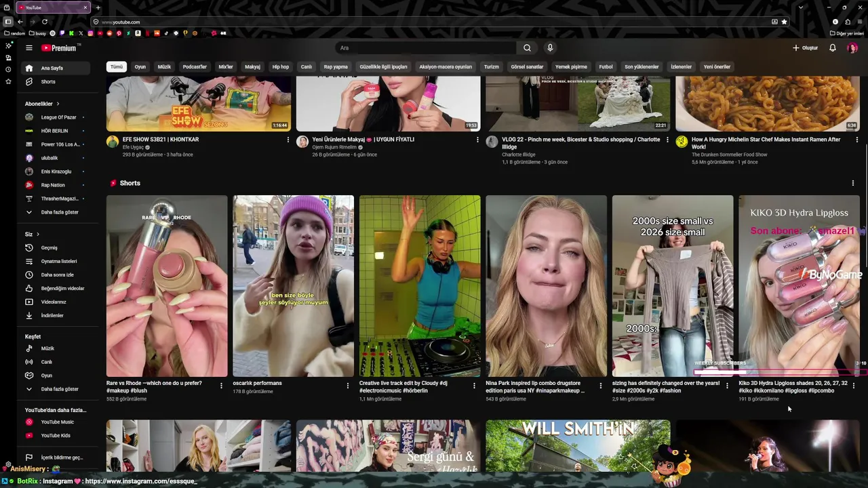Open the Diğer yer imleri folder
Screen dimensions: 868x488
click(x=847, y=33)
